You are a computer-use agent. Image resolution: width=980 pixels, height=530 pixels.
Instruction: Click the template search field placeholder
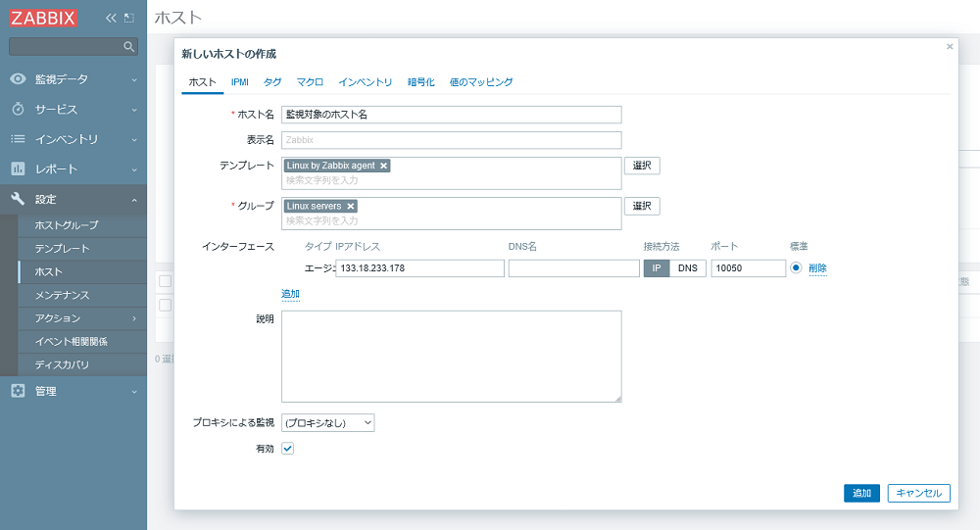click(x=321, y=180)
